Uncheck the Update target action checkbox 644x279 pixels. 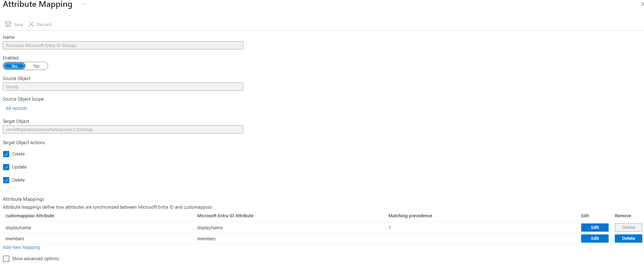point(6,167)
